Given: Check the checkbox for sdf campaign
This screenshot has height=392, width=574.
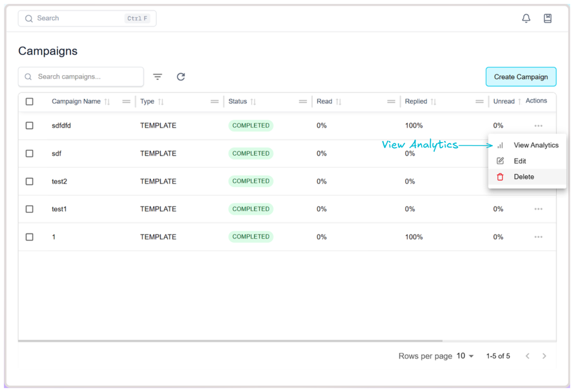Looking at the screenshot, I should click(x=29, y=154).
